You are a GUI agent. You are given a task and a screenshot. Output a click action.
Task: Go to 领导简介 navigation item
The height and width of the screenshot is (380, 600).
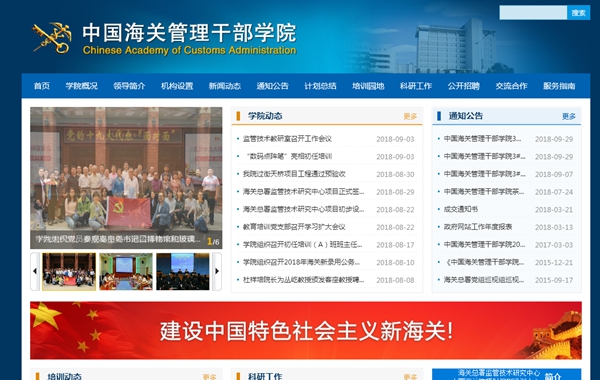129,86
